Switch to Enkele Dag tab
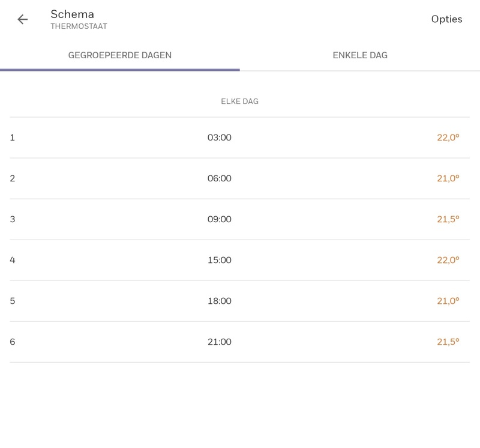Viewport: 480px width, 448px height. [360, 55]
